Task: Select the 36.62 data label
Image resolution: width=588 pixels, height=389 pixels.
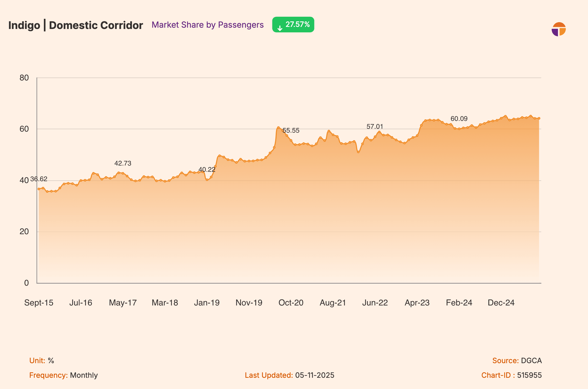Action: click(39, 179)
